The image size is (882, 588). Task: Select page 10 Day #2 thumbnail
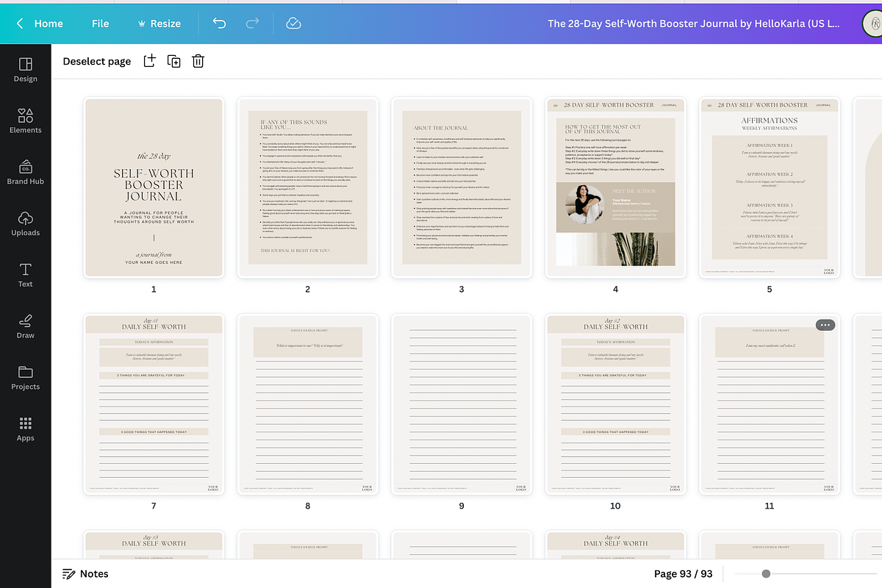(615, 404)
